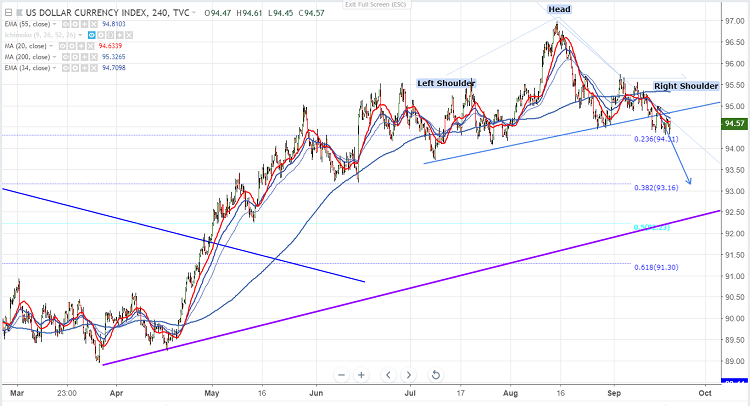Click the EMA 55 value 94.8103
752x406 pixels.
[114, 24]
